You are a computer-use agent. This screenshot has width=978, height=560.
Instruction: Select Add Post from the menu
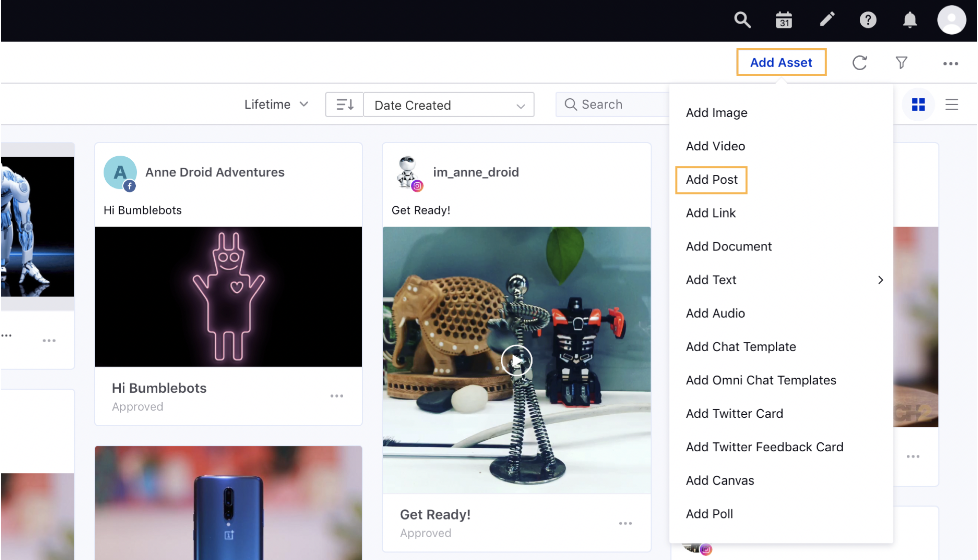pos(781,179)
